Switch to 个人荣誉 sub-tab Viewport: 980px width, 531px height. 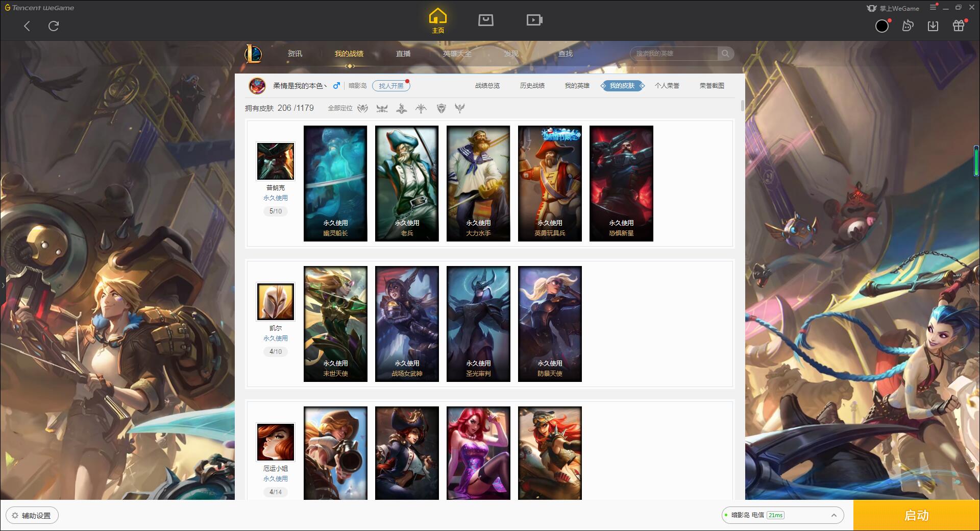tap(667, 86)
